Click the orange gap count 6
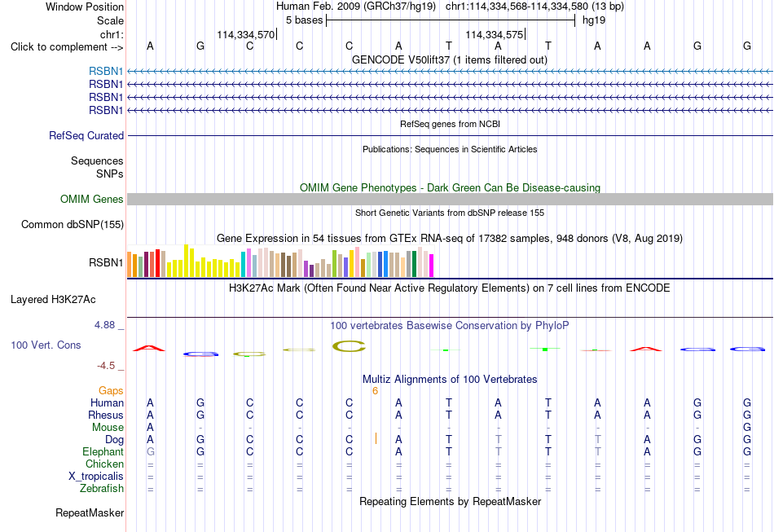The width and height of the screenshot is (774, 532). tap(375, 391)
